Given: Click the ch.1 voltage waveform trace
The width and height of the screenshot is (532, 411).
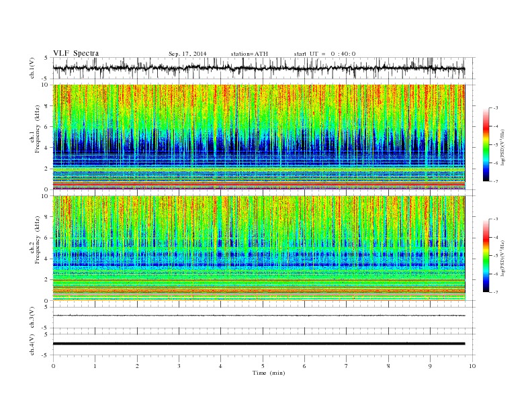Looking at the screenshot, I should [259, 68].
